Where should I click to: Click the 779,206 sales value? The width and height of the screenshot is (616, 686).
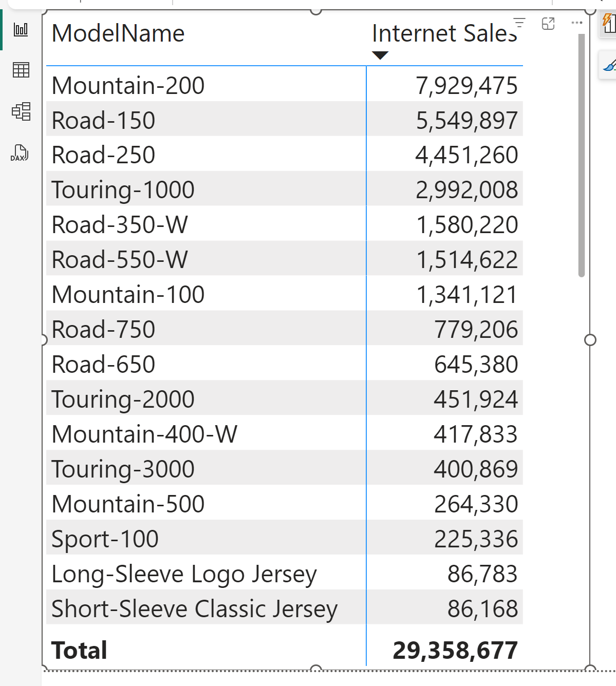point(476,330)
